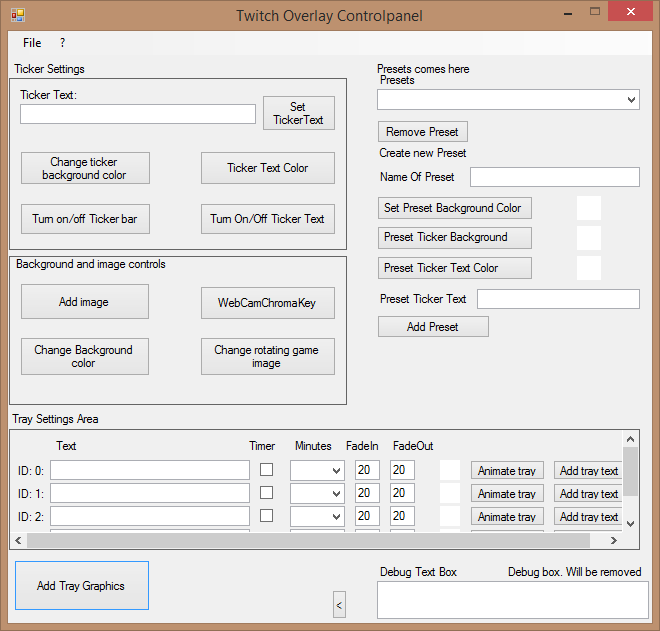The height and width of the screenshot is (631, 660).
Task: Click the WebCamChromaKey button
Action: pos(267,302)
